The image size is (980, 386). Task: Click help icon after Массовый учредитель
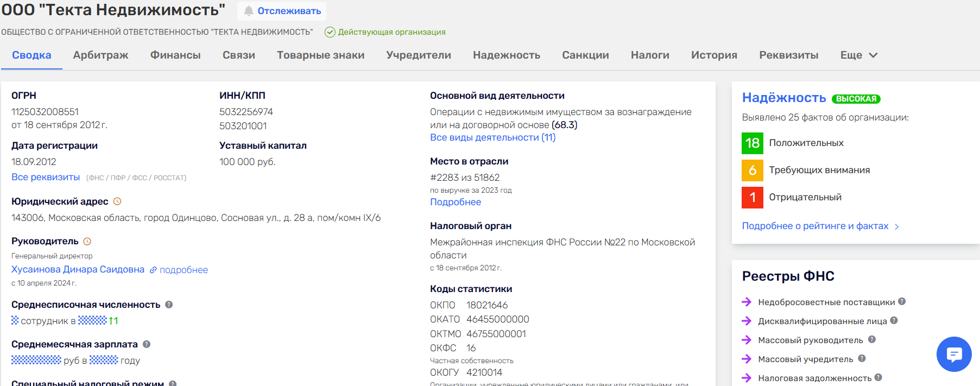pos(862,358)
